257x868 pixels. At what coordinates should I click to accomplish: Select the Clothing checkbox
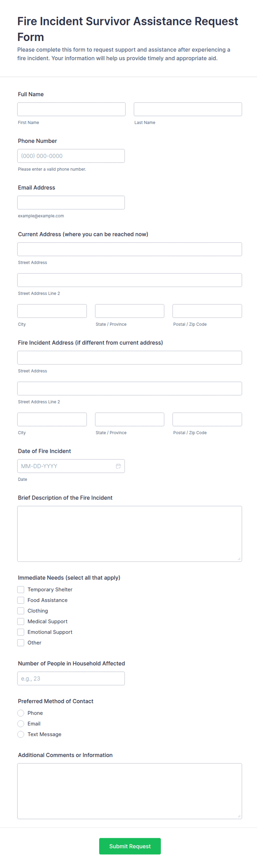point(21,611)
